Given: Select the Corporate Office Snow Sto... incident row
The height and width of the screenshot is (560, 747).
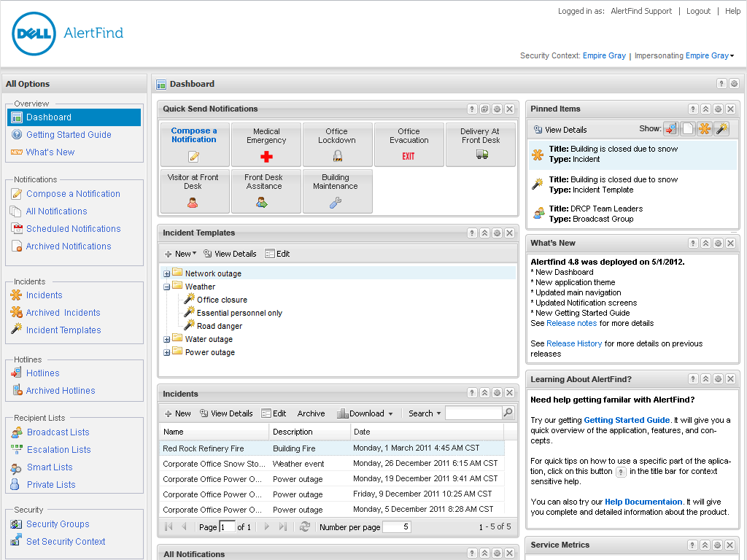Looking at the screenshot, I should [332, 463].
